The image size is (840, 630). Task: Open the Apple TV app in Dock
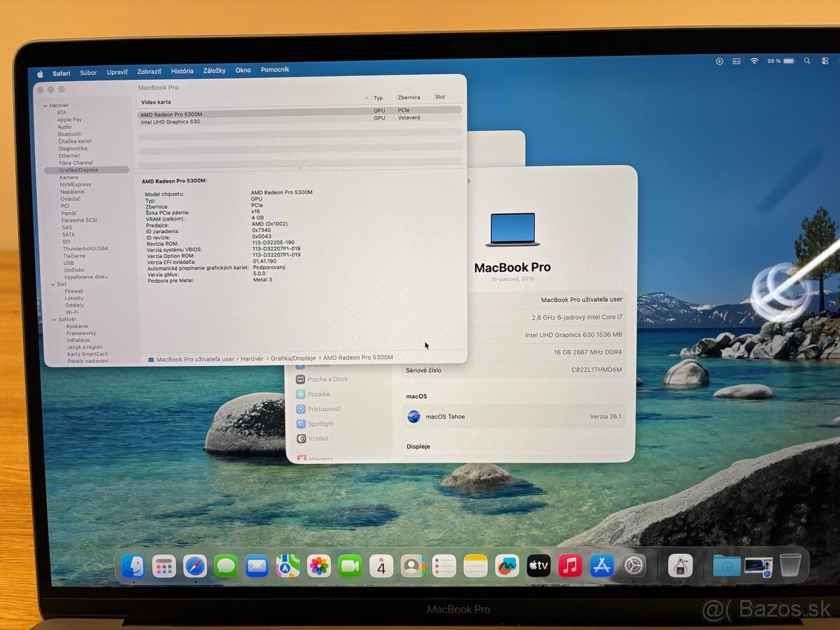538,566
